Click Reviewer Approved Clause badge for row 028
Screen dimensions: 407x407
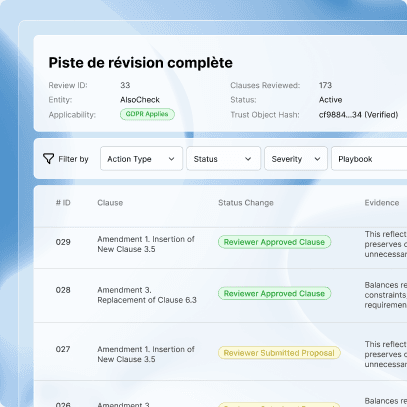click(x=274, y=293)
